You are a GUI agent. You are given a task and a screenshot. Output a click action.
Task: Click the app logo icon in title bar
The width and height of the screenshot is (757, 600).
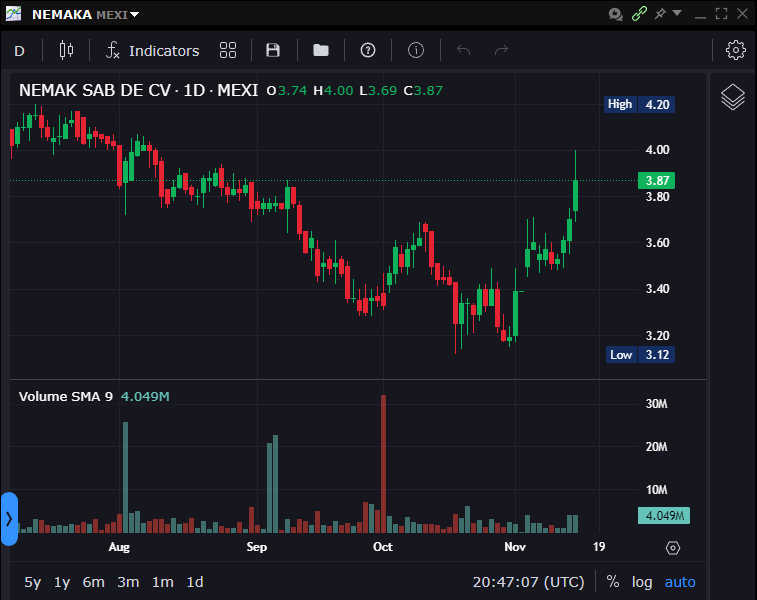click(13, 14)
